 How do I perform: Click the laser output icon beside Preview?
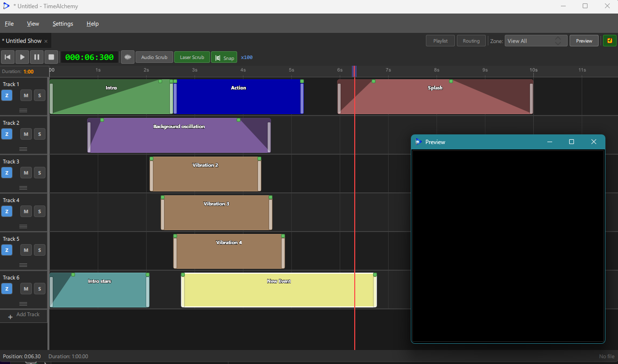point(609,41)
